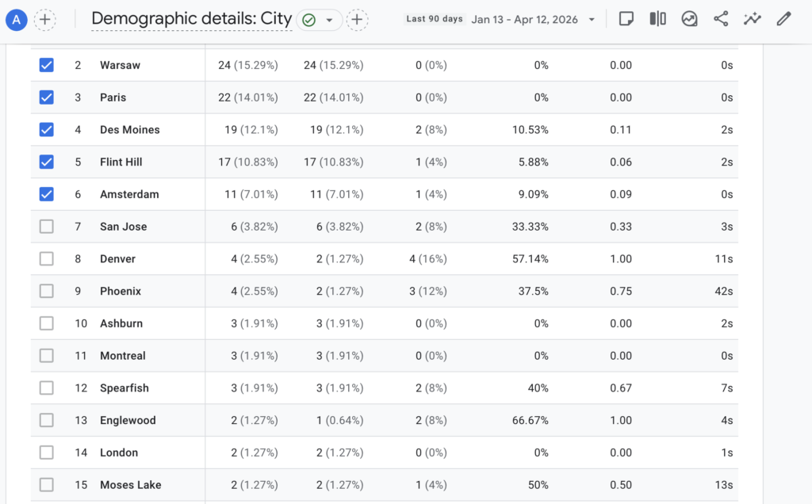Click the 'Last 90 days' date label
Image resolution: width=812 pixels, height=504 pixels.
coord(434,19)
